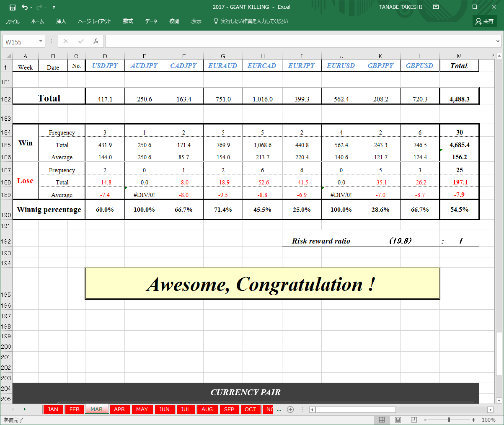Image resolution: width=504 pixels, height=425 pixels.
Task: Click the 100% zoom level button
Action: click(x=488, y=420)
